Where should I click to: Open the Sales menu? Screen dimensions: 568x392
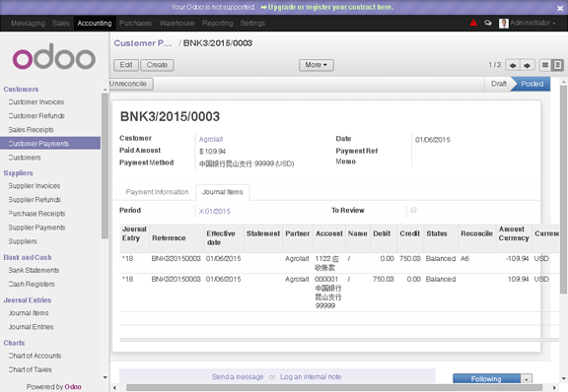click(60, 24)
